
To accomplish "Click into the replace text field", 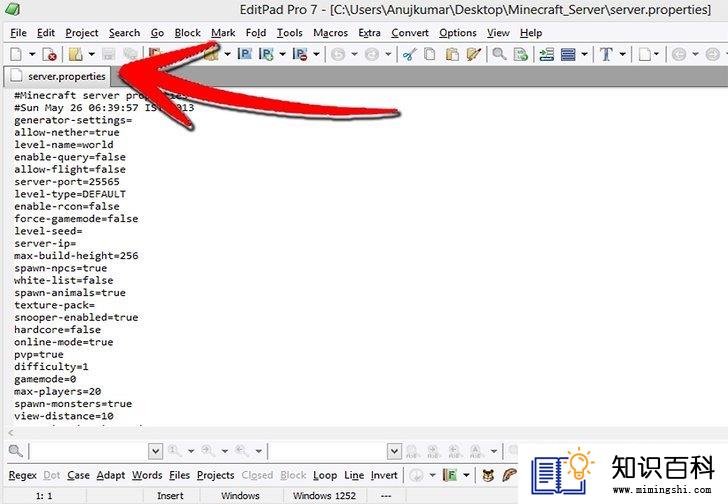I will pos(328,451).
